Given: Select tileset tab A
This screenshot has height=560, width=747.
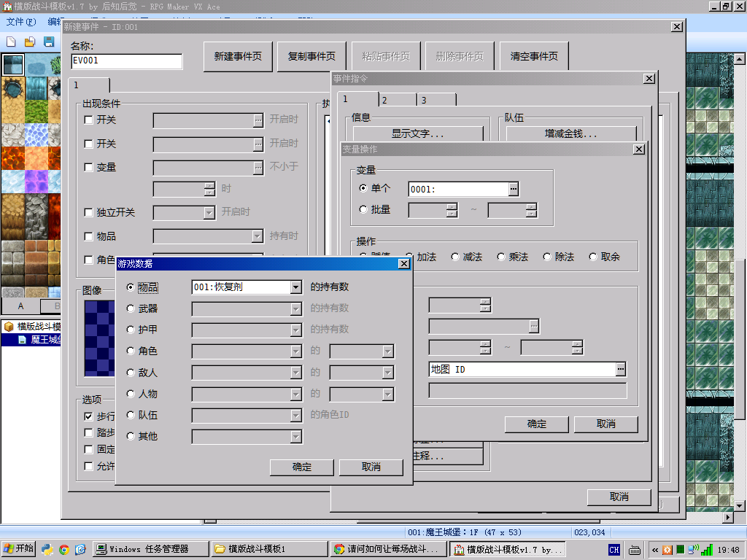Looking at the screenshot, I should coord(20,306).
